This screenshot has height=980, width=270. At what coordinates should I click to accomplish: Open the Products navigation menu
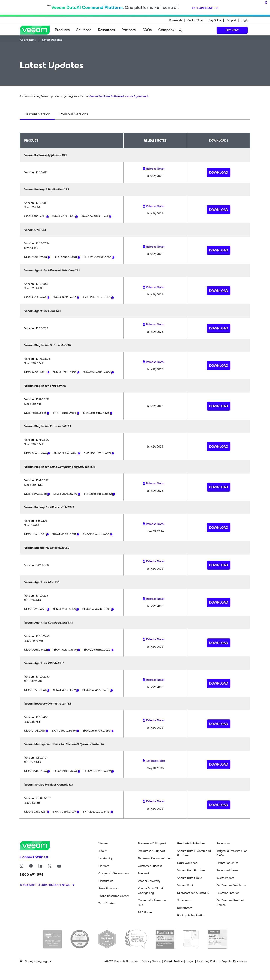tap(62, 30)
